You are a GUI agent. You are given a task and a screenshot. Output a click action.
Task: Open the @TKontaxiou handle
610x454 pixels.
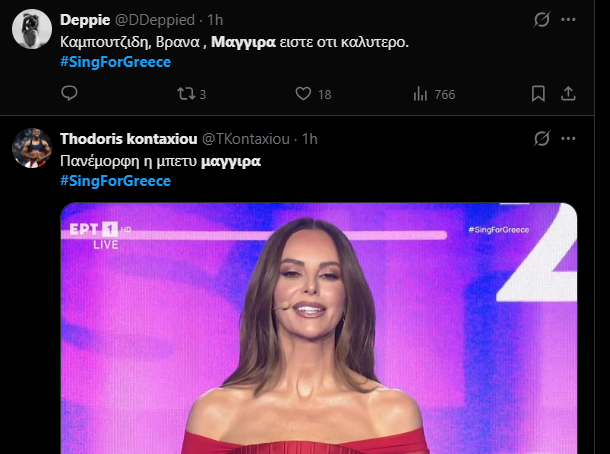tap(248, 138)
